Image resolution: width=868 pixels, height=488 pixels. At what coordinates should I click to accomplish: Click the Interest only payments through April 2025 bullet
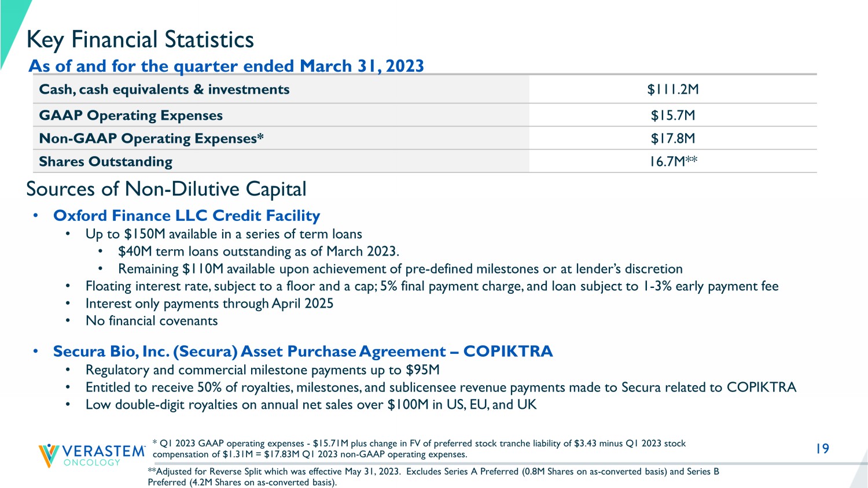point(209,304)
